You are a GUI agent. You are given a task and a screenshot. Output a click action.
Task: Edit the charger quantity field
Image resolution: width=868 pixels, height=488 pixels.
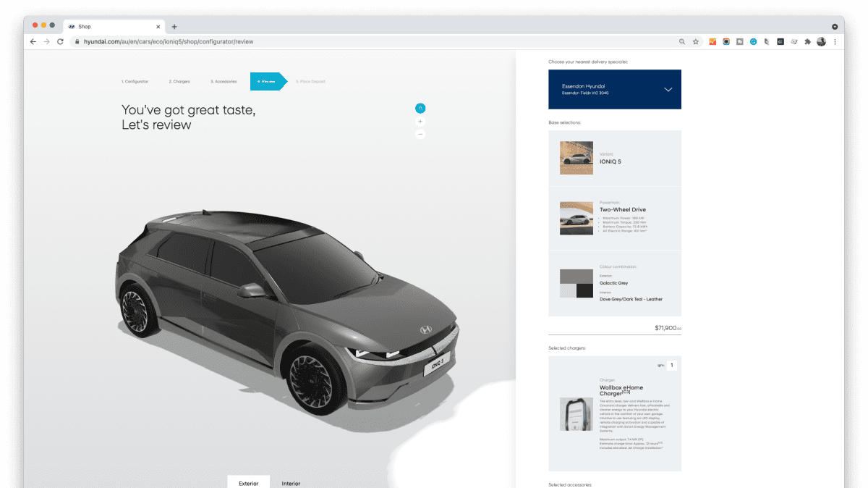pyautogui.click(x=672, y=365)
